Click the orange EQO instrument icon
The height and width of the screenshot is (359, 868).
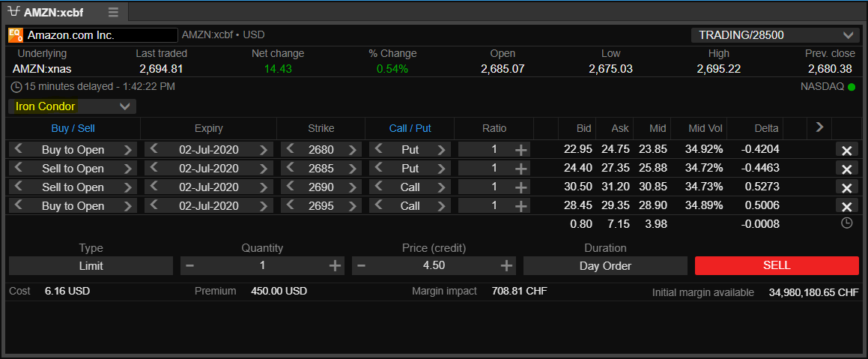pyautogui.click(x=16, y=35)
